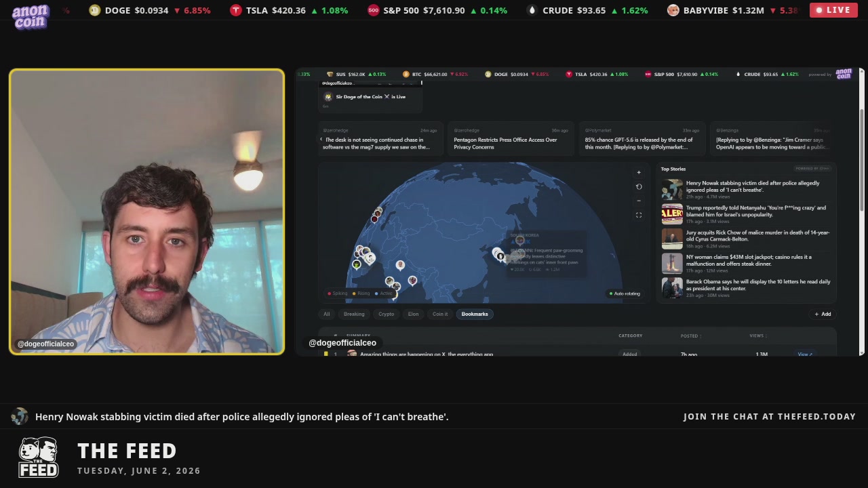Open 'Barack Obama says he will display' headline

(758, 285)
